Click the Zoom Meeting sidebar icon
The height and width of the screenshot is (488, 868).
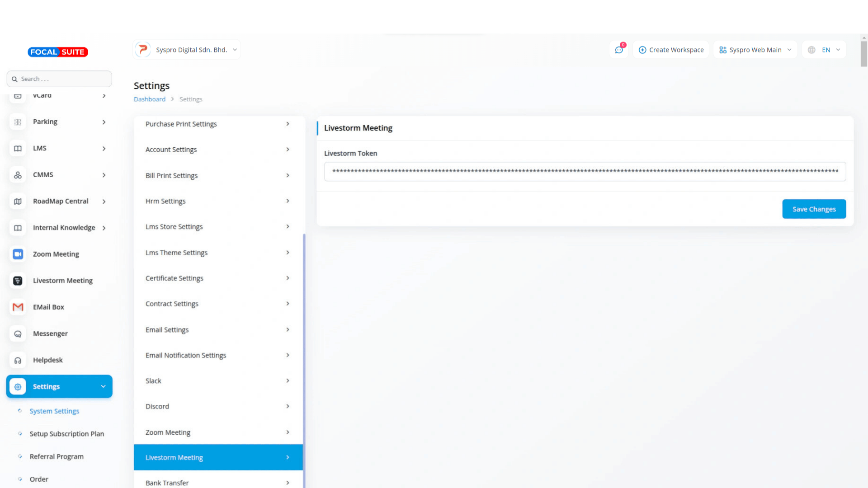pyautogui.click(x=18, y=254)
